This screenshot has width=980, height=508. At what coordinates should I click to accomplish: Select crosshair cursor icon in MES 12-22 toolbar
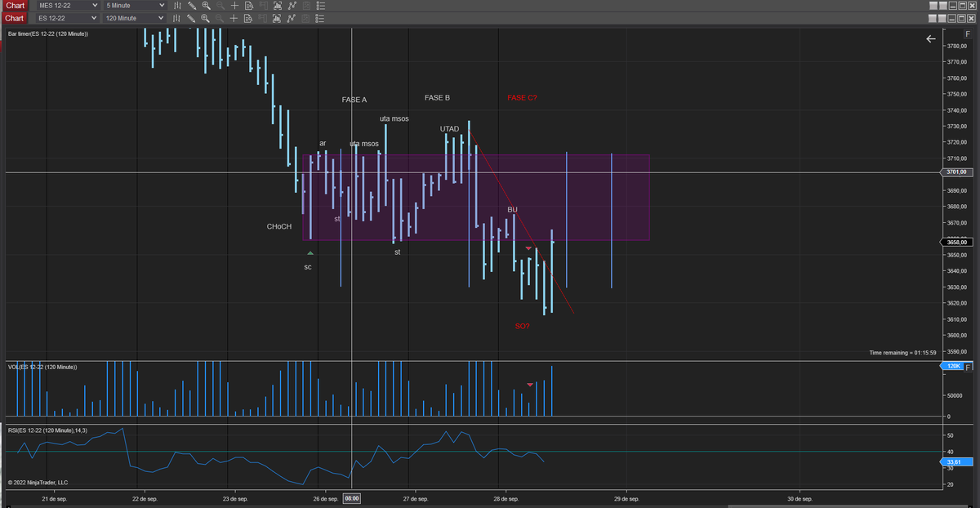234,6
